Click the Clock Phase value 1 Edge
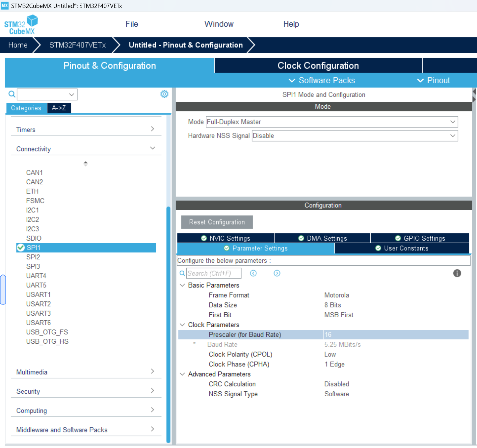 tap(334, 364)
